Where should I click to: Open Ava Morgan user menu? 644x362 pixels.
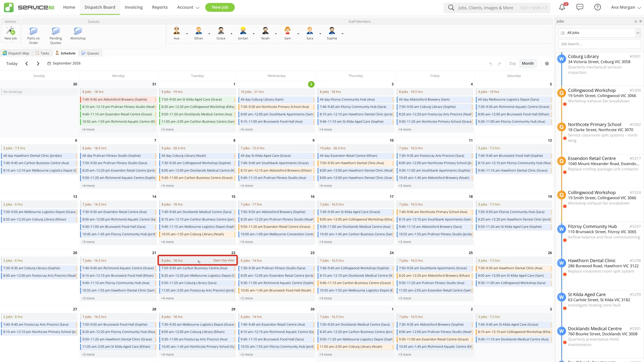(x=626, y=7)
